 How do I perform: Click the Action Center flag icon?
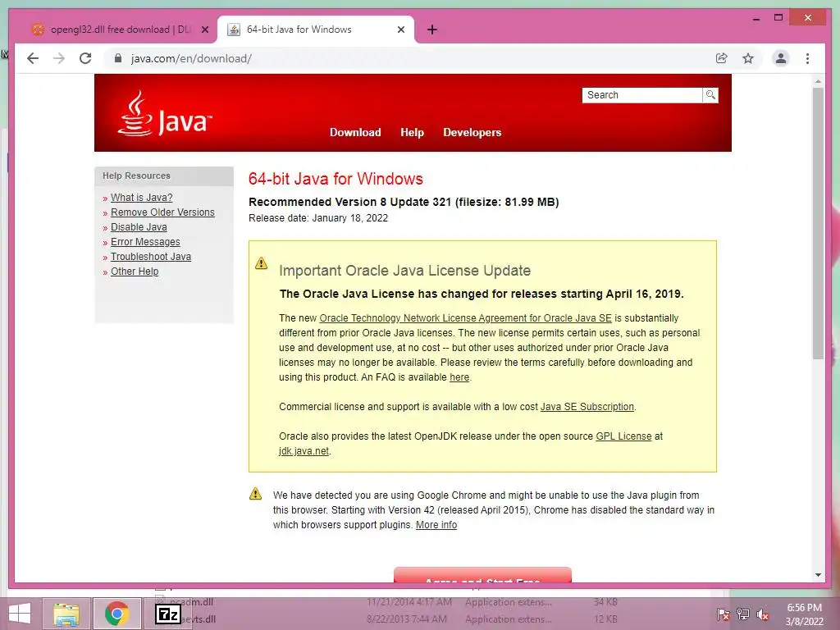click(x=723, y=614)
